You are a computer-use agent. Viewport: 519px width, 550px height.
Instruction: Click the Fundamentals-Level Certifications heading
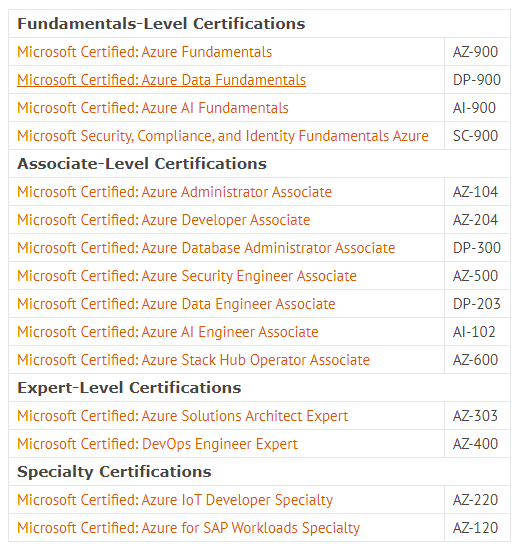[161, 24]
